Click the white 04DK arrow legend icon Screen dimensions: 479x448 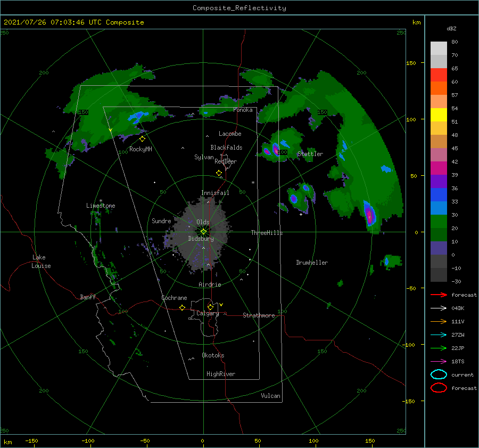pyautogui.click(x=439, y=308)
